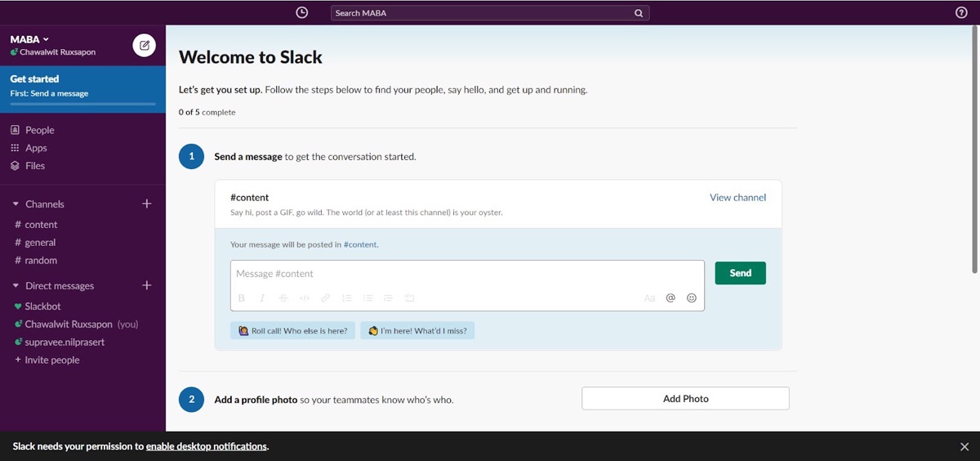Screen dimensions: 980x461
Task: Focus the Message #content box
Action: pyautogui.click(x=467, y=274)
